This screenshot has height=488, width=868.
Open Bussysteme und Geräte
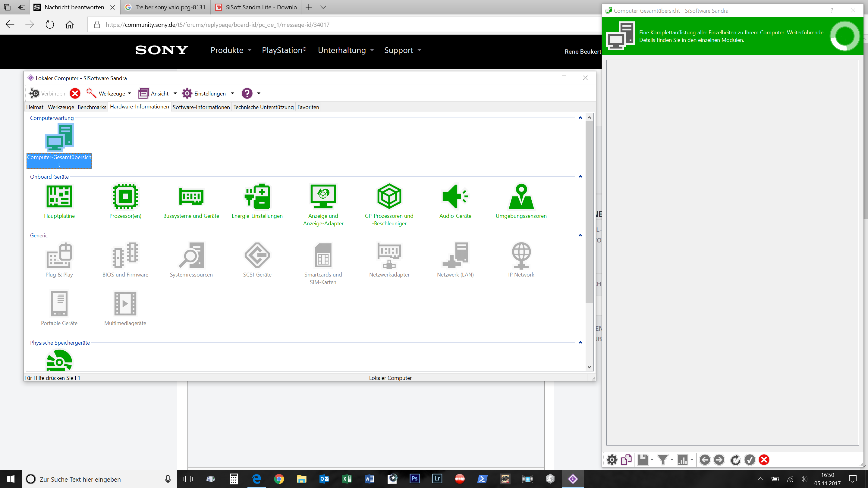[x=191, y=197]
